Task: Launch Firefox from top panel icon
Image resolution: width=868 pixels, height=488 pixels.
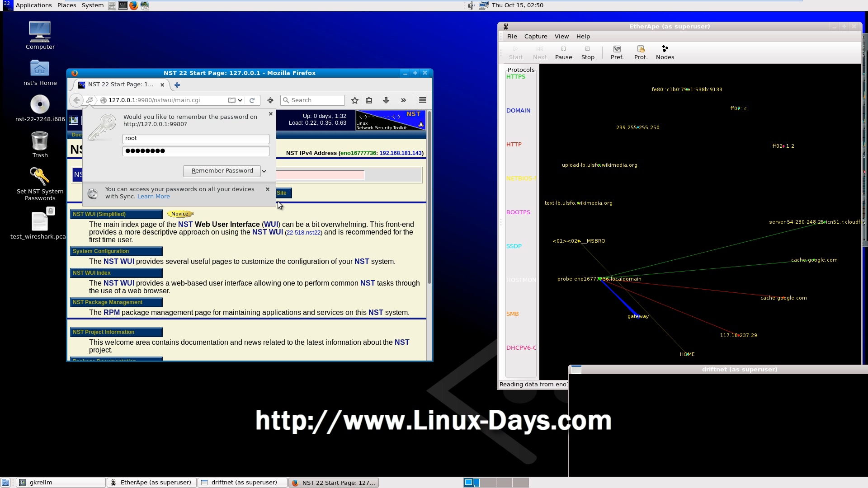Action: (133, 5)
